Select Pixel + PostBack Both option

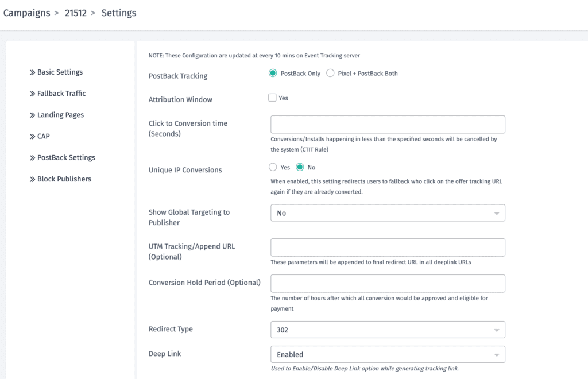pos(330,74)
